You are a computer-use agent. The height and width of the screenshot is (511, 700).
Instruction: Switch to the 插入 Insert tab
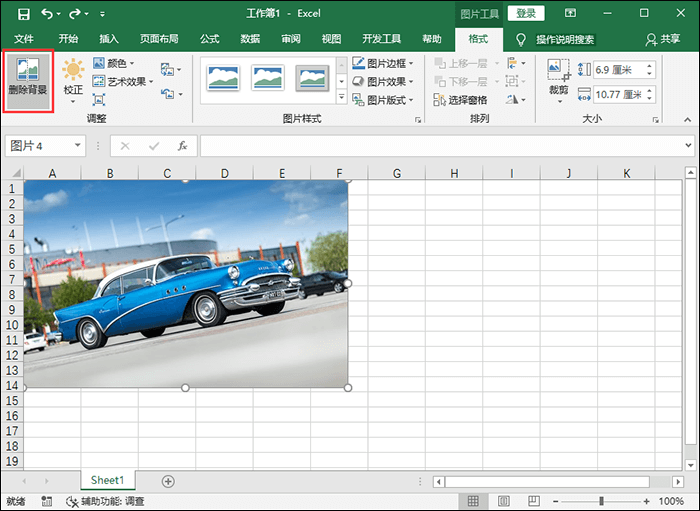pyautogui.click(x=109, y=39)
